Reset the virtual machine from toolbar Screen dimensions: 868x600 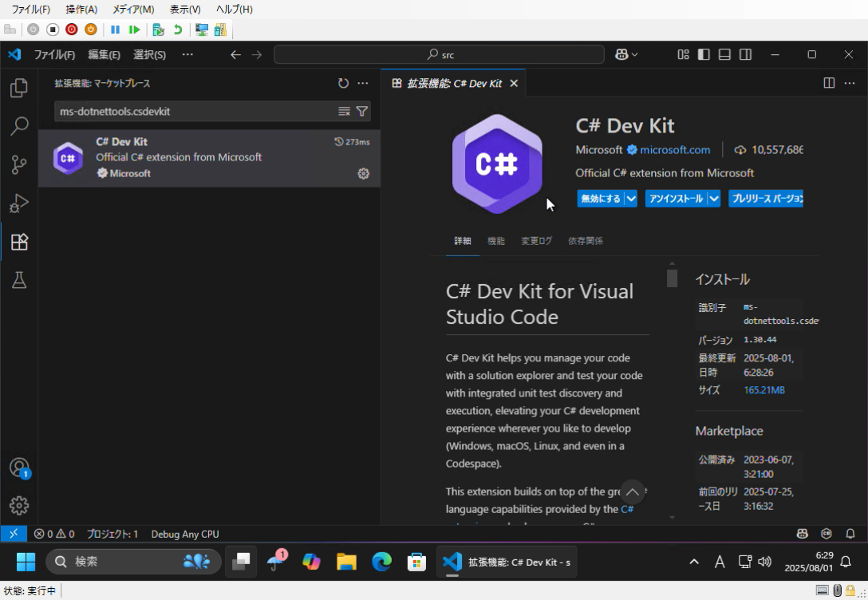tap(134, 30)
